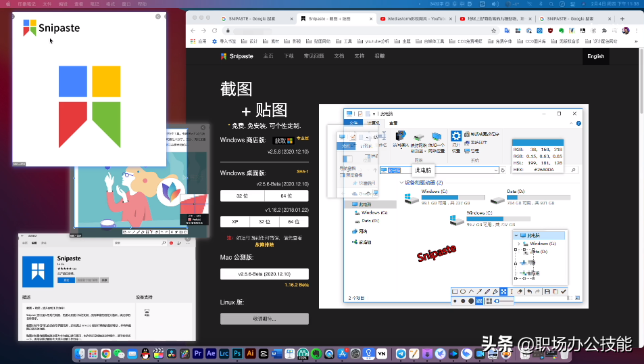The width and height of the screenshot is (644, 364).
Task: Open the 专业版 link
Action: 303,138
